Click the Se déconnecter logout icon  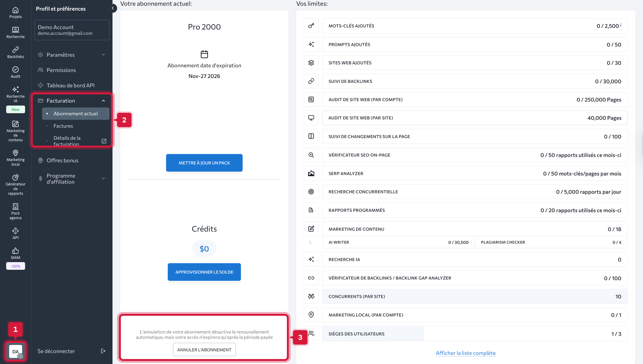pos(103,351)
